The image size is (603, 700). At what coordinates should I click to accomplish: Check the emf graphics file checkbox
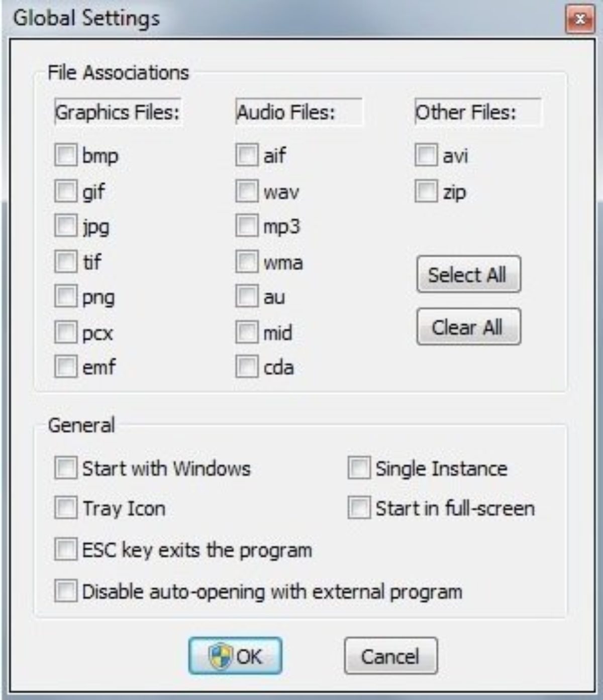pyautogui.click(x=66, y=367)
